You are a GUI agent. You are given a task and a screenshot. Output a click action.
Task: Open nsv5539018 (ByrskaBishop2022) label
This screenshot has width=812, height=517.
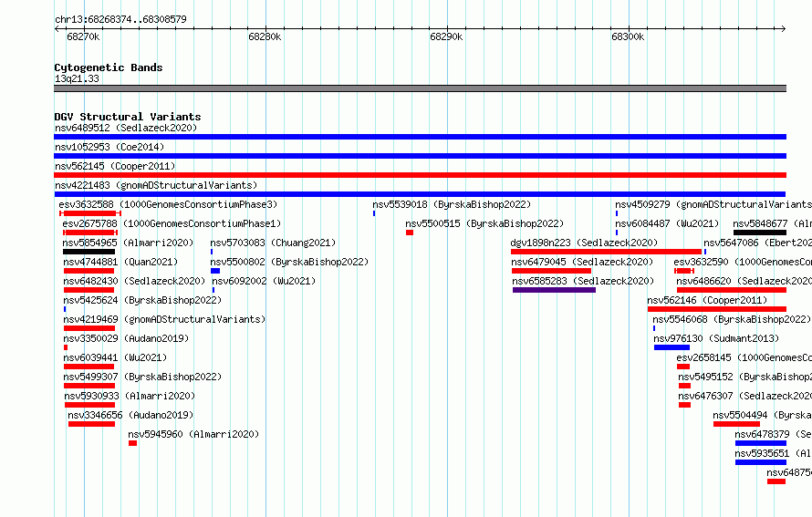[x=452, y=204]
